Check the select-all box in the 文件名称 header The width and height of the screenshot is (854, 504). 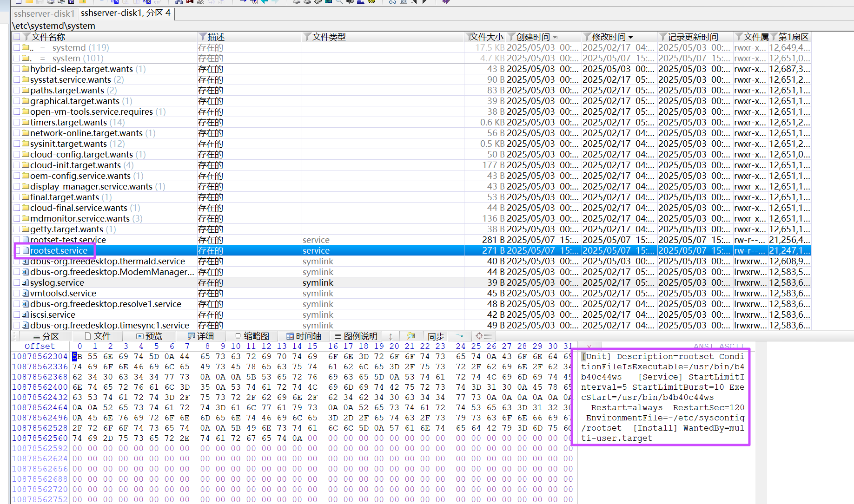click(x=17, y=37)
